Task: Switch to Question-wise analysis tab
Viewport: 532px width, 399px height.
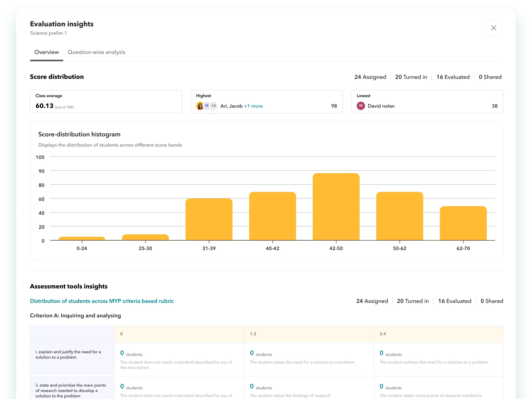Action: pos(96,52)
